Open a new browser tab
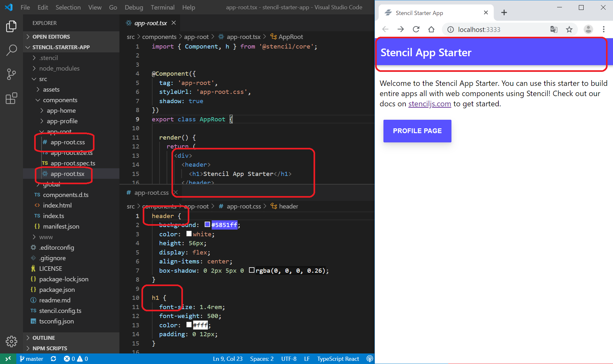 coord(504,12)
